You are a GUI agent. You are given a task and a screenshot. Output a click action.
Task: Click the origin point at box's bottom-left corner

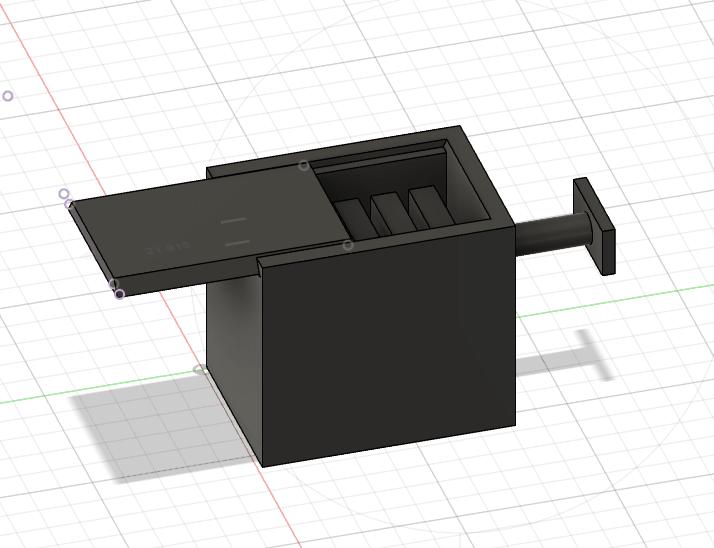[x=199, y=370]
